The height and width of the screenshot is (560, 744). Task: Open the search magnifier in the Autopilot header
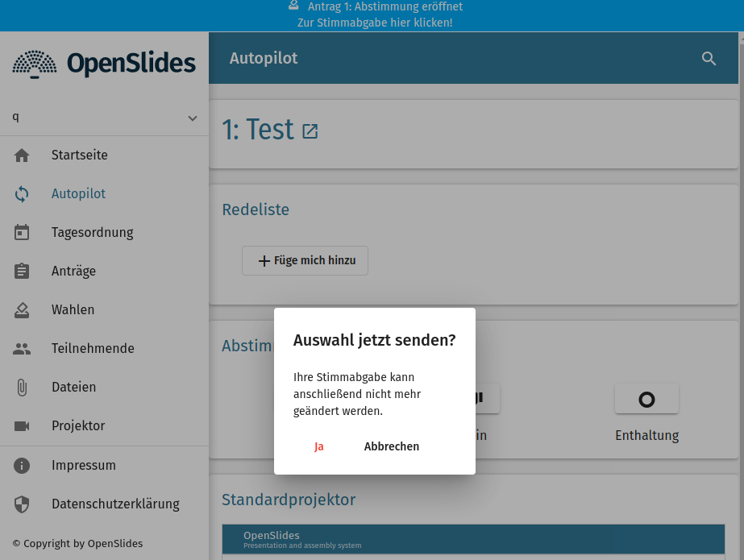click(x=709, y=58)
